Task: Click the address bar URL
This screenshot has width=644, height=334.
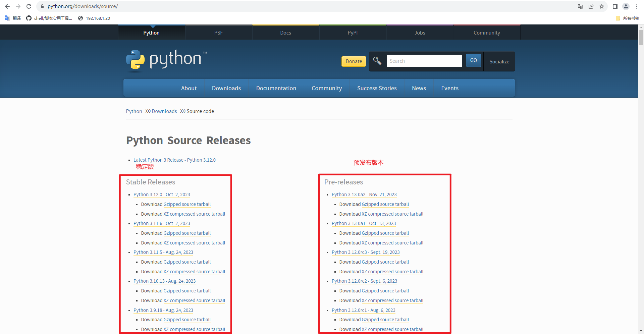Action: point(83,6)
